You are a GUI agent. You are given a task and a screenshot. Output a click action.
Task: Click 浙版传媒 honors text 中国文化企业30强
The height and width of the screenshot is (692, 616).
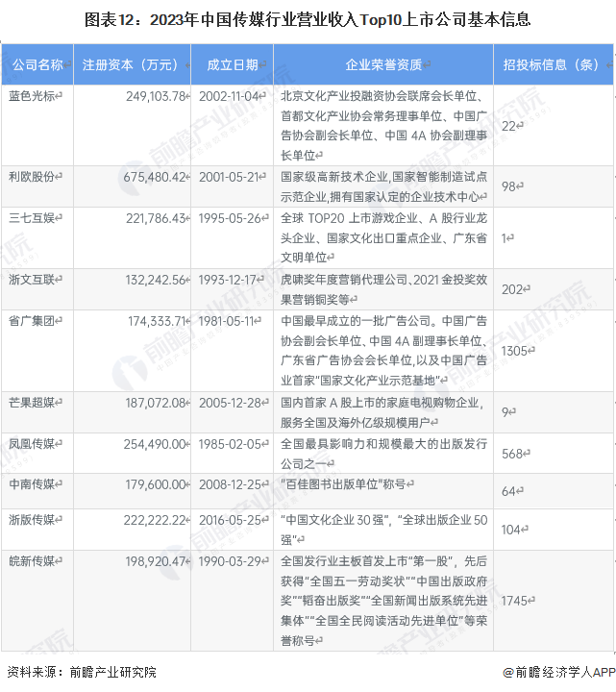click(335, 520)
